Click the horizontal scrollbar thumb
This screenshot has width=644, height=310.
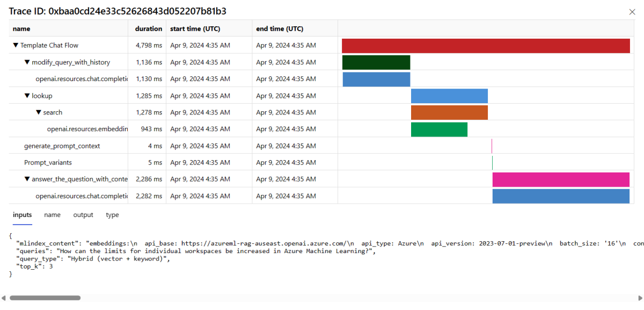point(45,298)
